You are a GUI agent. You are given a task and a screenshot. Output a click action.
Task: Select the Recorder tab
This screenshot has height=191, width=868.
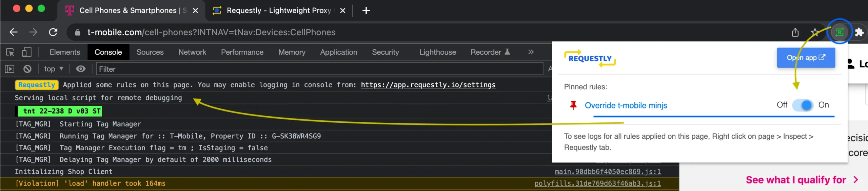tap(490, 52)
